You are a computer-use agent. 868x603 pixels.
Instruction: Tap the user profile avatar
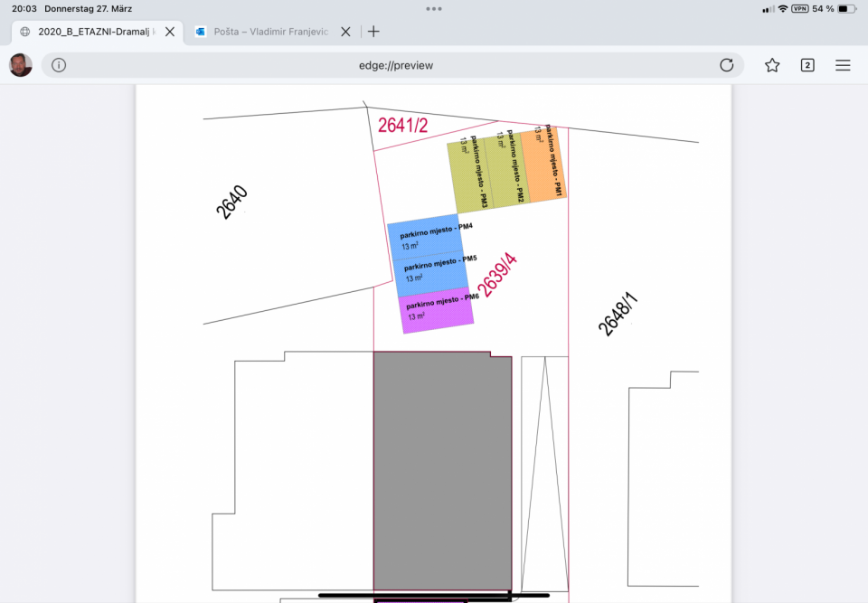pos(21,65)
